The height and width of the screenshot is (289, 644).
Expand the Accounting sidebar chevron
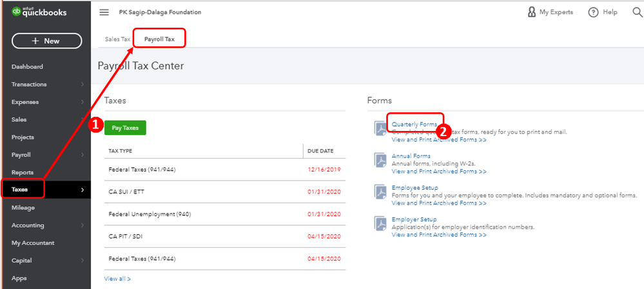[x=83, y=225]
